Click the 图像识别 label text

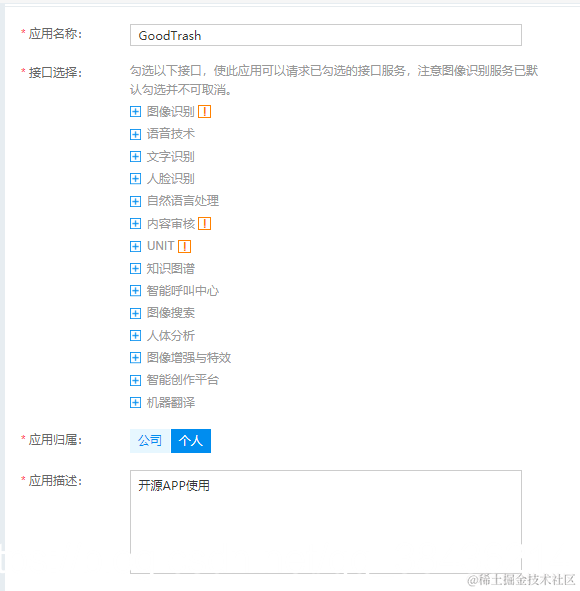(171, 112)
